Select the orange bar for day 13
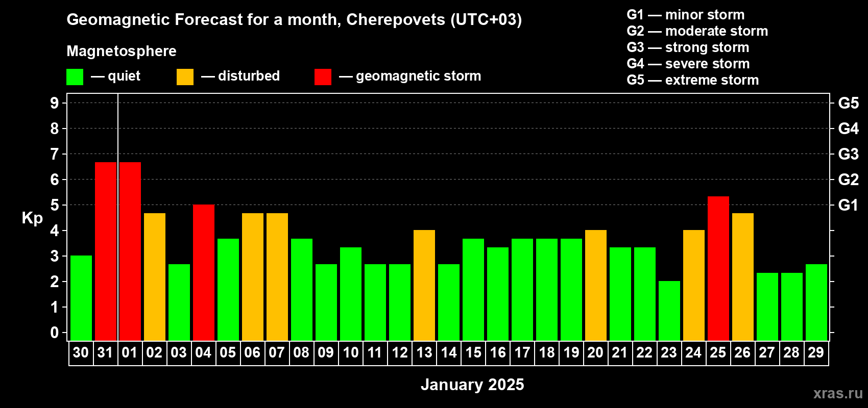This screenshot has height=408, width=868. click(x=424, y=286)
